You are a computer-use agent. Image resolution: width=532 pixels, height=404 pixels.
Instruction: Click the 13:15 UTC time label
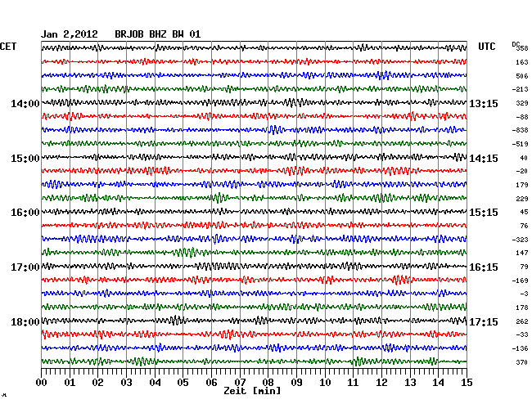484,103
